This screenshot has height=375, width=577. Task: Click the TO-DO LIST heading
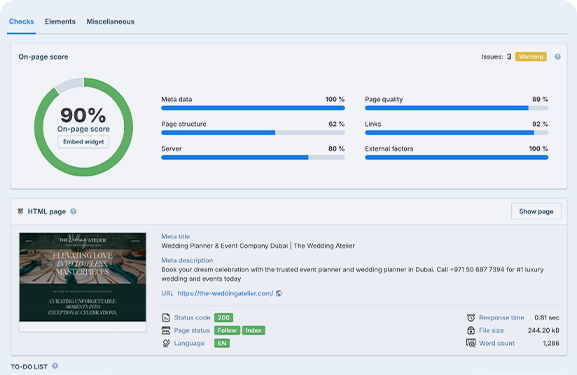[29, 367]
